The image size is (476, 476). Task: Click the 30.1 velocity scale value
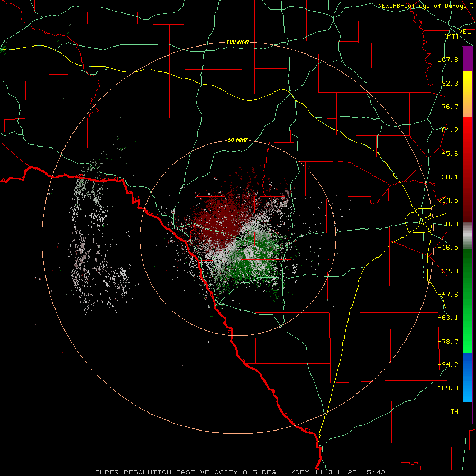tap(450, 177)
